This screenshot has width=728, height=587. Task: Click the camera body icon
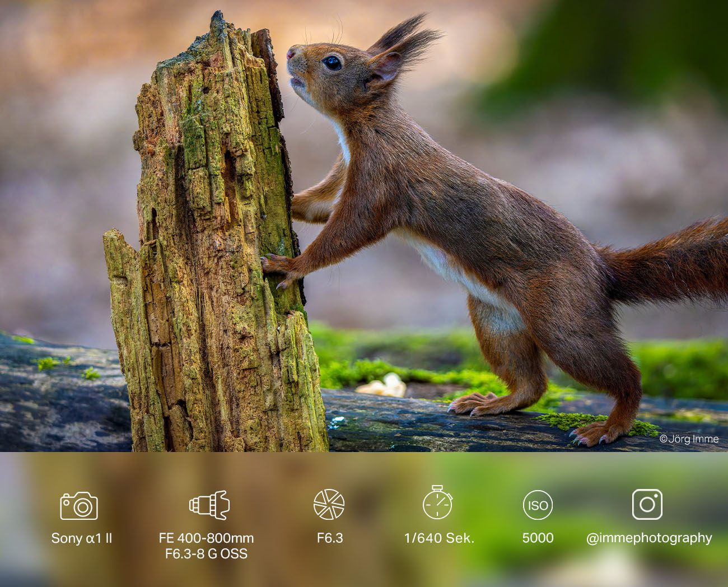pyautogui.click(x=79, y=506)
